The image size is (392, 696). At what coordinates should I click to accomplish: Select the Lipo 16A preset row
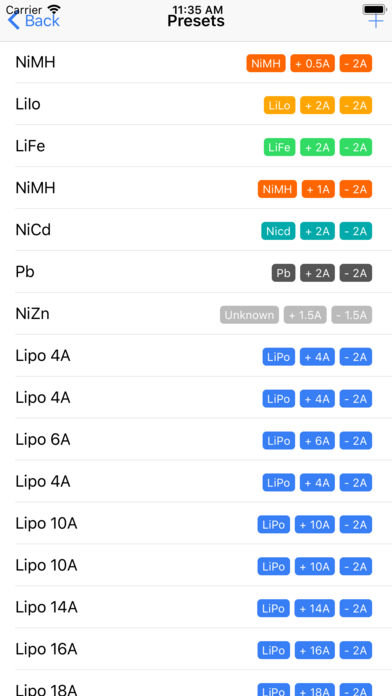[196, 649]
